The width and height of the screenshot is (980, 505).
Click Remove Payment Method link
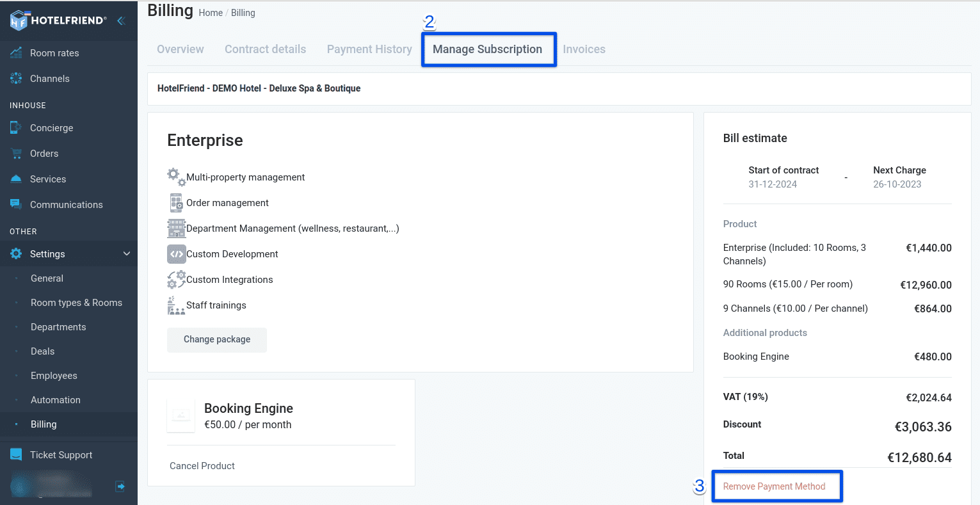774,486
